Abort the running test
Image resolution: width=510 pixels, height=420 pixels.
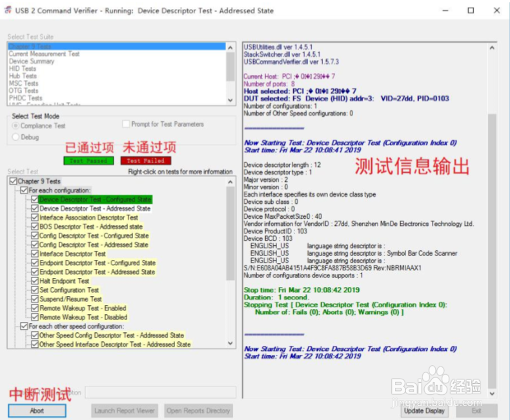click(x=37, y=410)
